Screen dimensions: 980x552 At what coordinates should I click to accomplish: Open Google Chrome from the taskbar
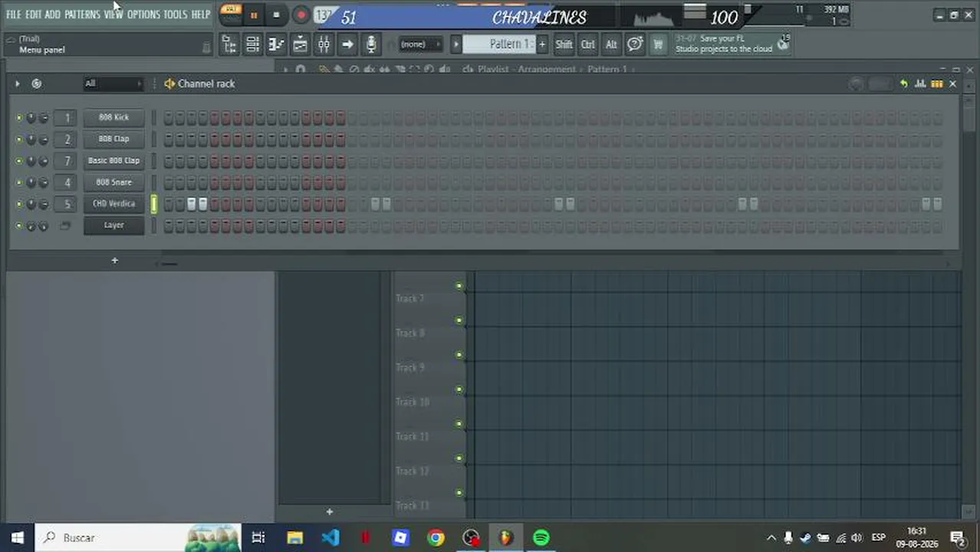[x=436, y=537]
